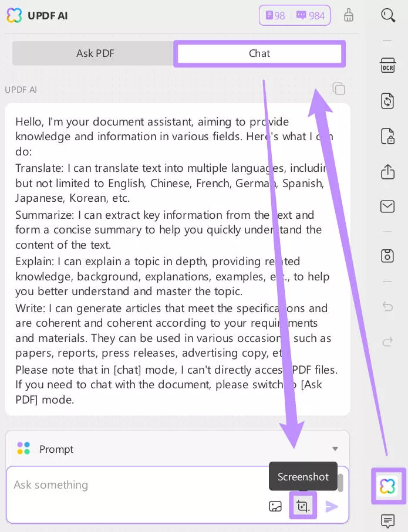The width and height of the screenshot is (408, 532).
Task: Click the 'Please note that in [chat] mode' text
Action: (x=177, y=384)
